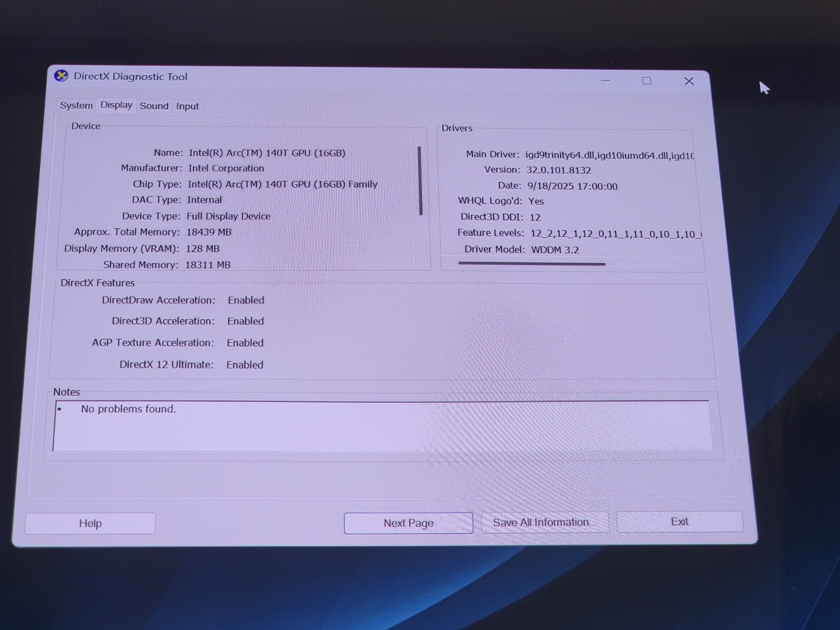Viewport: 840px width, 630px height.
Task: Maximize the DirectX Diagnostic Tool window
Action: coord(647,81)
